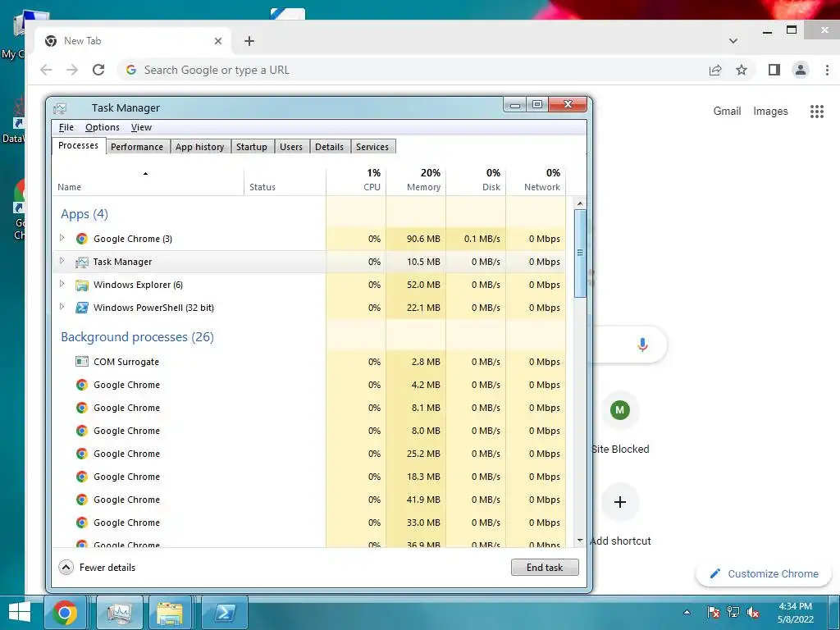Select the Processes tab
This screenshot has height=630, width=840.
(x=78, y=146)
